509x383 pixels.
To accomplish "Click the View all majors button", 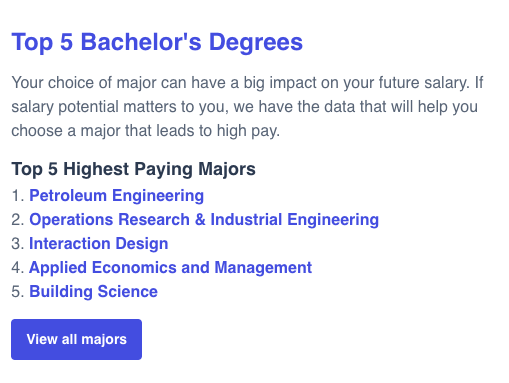I will (x=76, y=339).
